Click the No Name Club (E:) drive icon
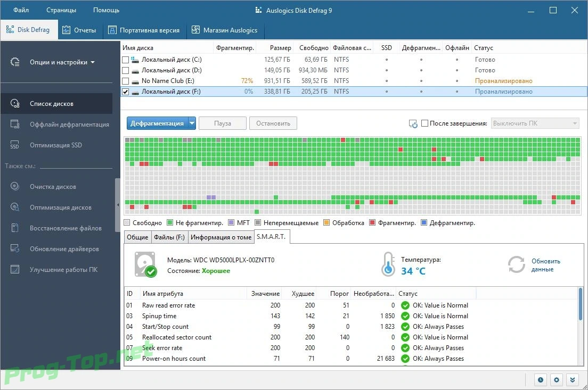Viewport: 588px width, 390px height. click(135, 81)
